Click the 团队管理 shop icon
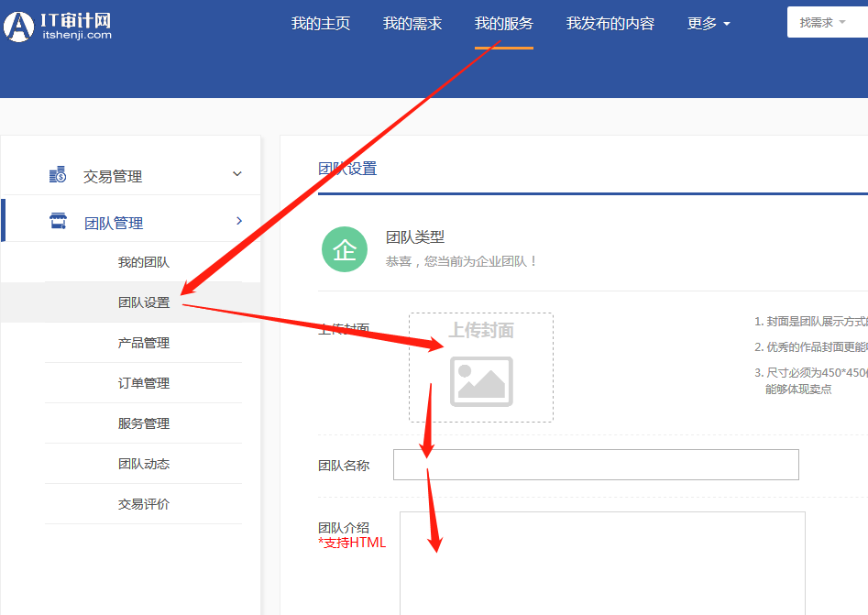 (x=58, y=221)
